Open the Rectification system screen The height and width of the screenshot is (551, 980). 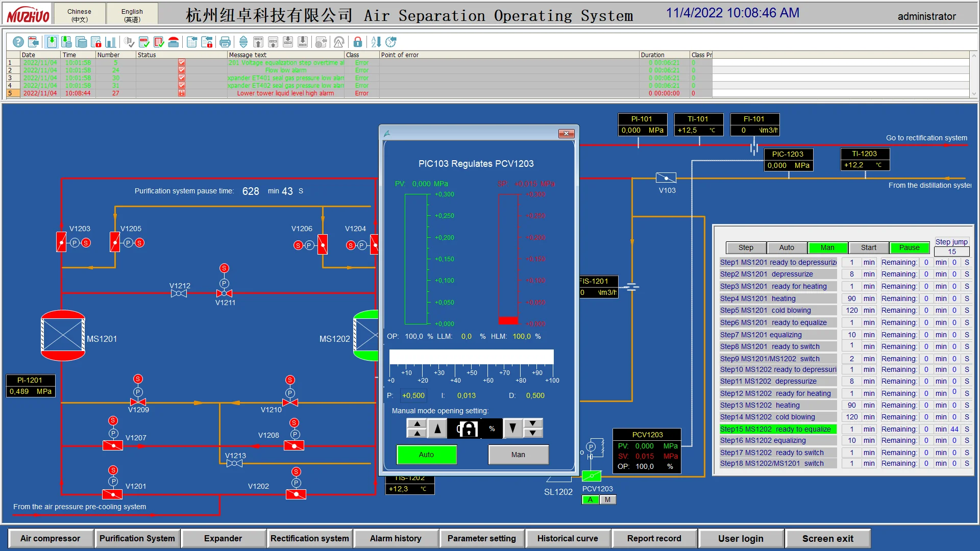pyautogui.click(x=310, y=538)
